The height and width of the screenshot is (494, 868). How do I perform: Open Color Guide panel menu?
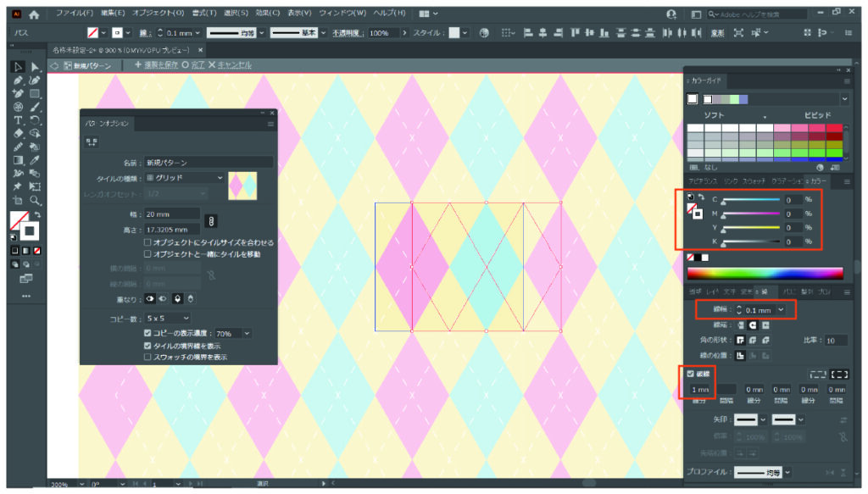coord(847,81)
